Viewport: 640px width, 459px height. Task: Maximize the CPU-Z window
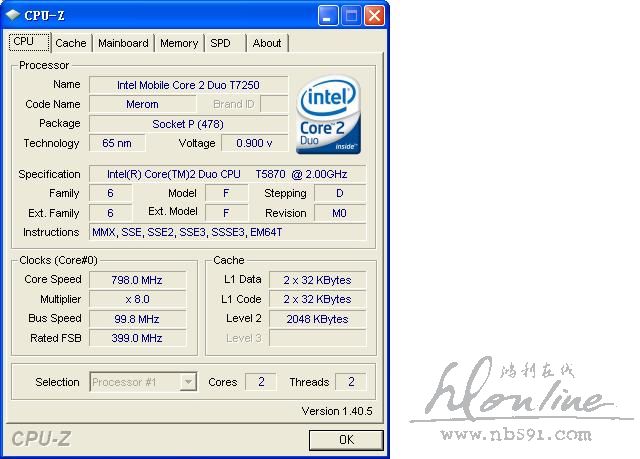351,16
